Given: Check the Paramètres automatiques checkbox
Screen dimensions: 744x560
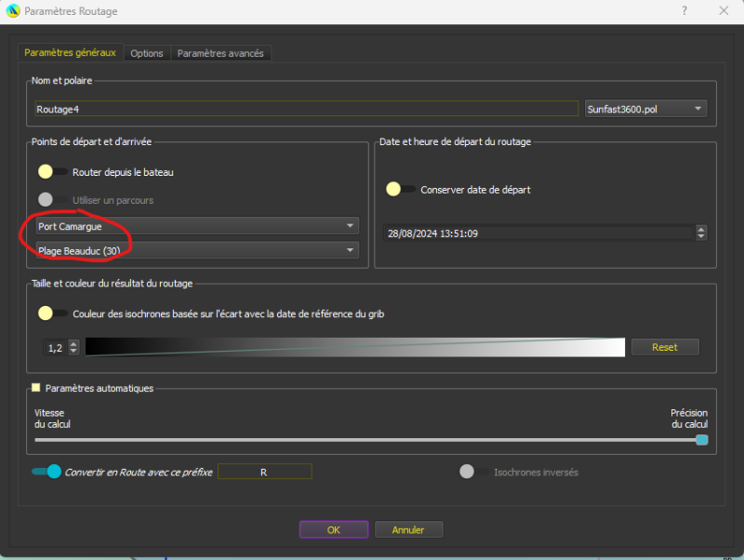Looking at the screenshot, I should coord(36,388).
